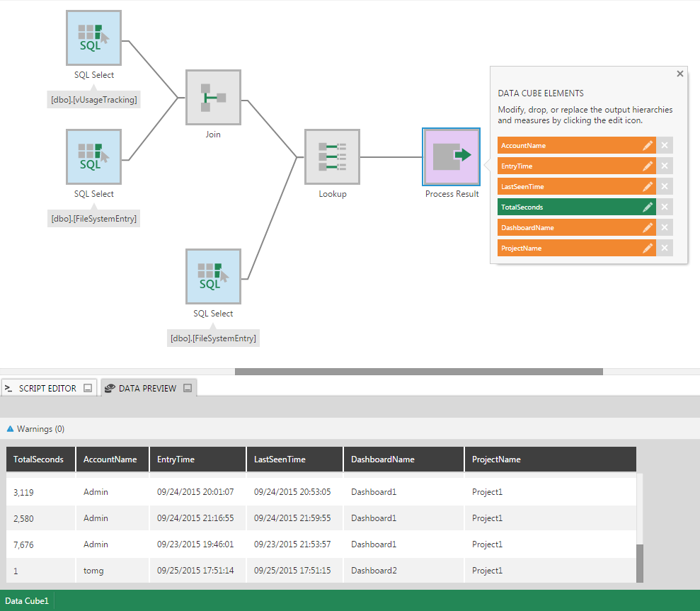Select the Lookup transform node
This screenshot has height=611, width=700.
coord(332,156)
